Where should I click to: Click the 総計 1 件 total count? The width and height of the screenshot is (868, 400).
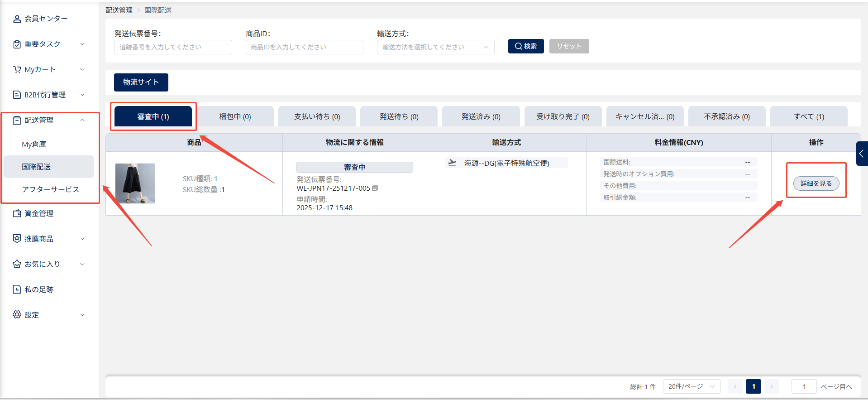click(643, 387)
